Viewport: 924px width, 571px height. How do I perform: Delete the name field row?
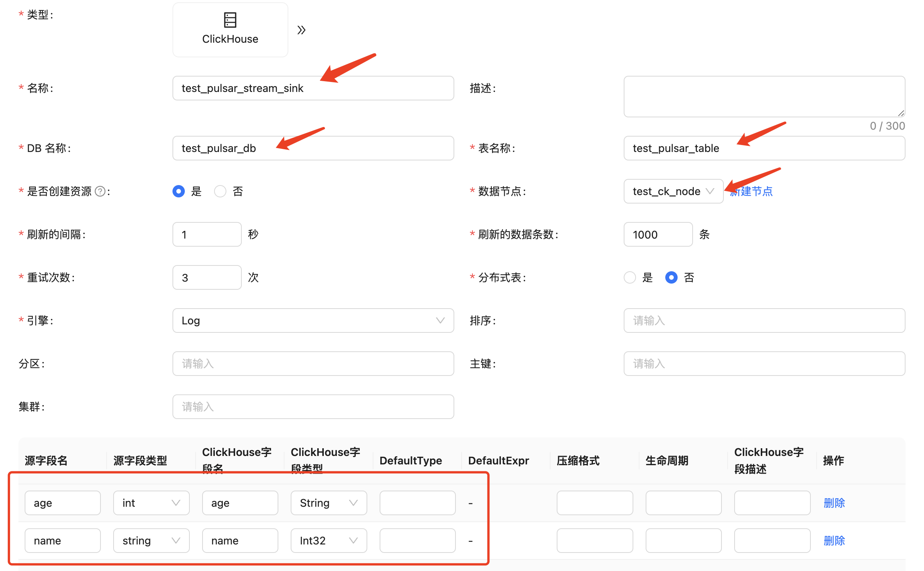[x=834, y=541]
